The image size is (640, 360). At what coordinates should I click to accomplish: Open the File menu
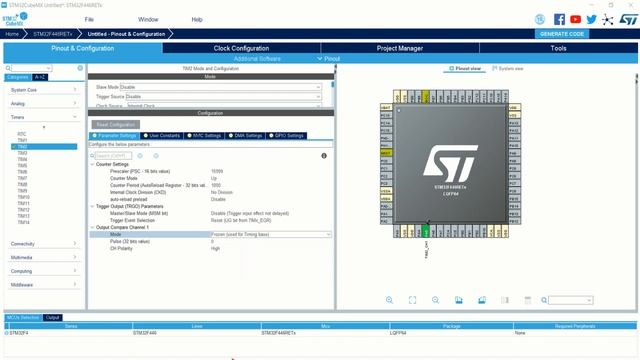pyautogui.click(x=89, y=19)
